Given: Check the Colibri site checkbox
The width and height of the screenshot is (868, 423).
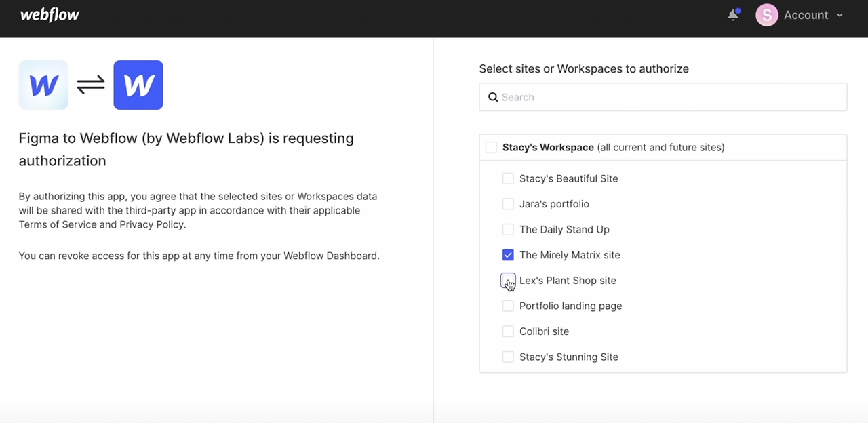Looking at the screenshot, I should click(x=508, y=331).
